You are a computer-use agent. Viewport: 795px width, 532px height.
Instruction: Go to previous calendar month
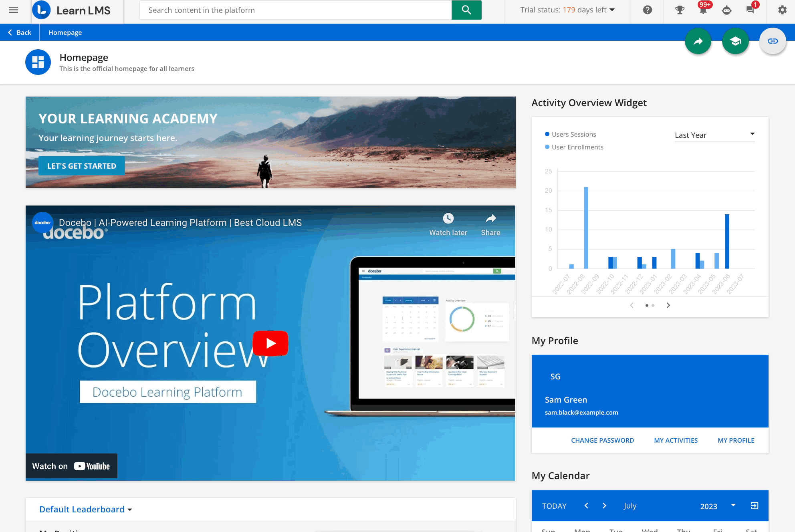(586, 506)
